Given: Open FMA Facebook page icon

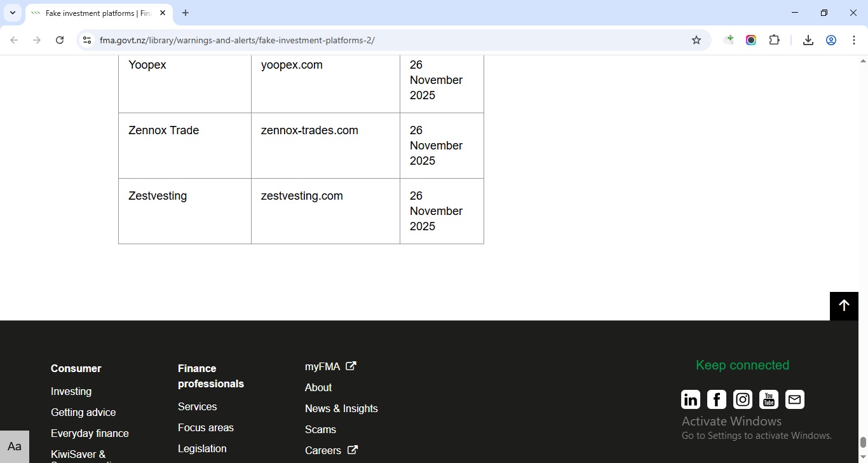Looking at the screenshot, I should (x=717, y=399).
